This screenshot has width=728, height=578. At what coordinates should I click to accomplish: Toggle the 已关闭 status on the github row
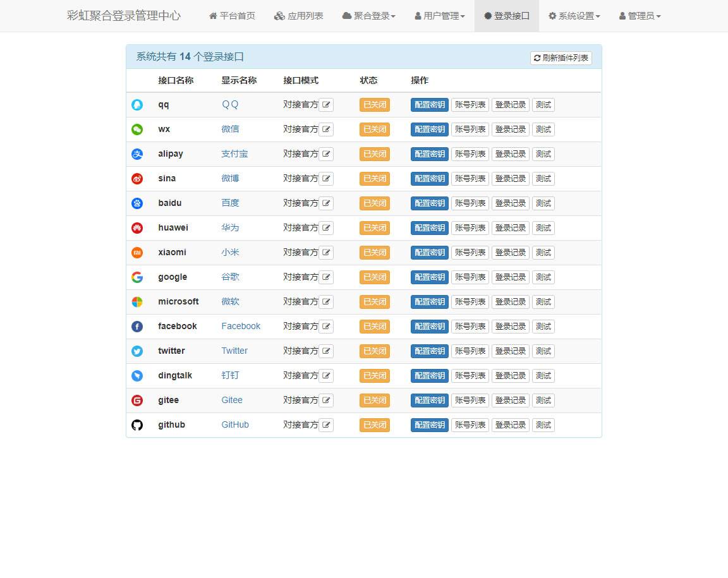[374, 424]
